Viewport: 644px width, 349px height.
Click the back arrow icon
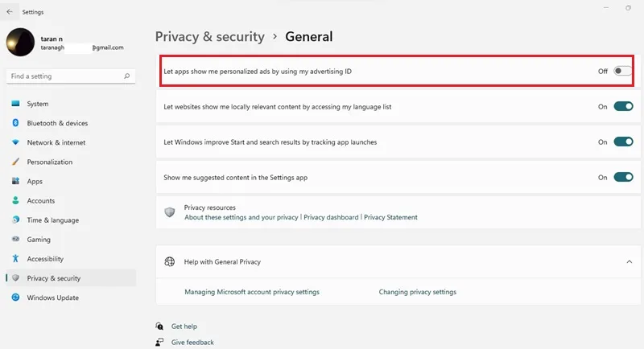[10, 12]
